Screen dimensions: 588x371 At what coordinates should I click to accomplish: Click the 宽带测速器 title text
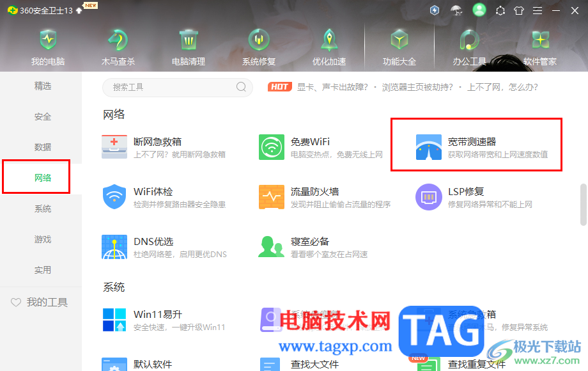[472, 142]
